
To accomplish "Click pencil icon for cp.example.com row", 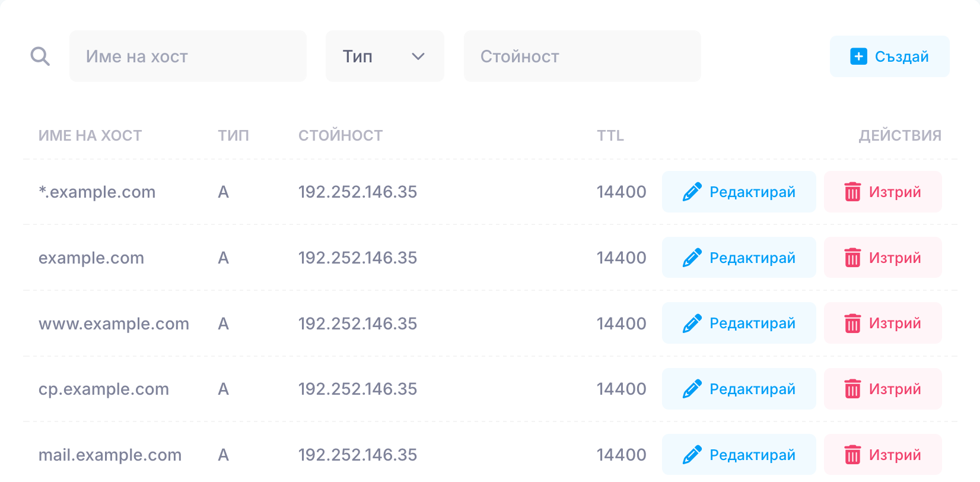I will (692, 389).
